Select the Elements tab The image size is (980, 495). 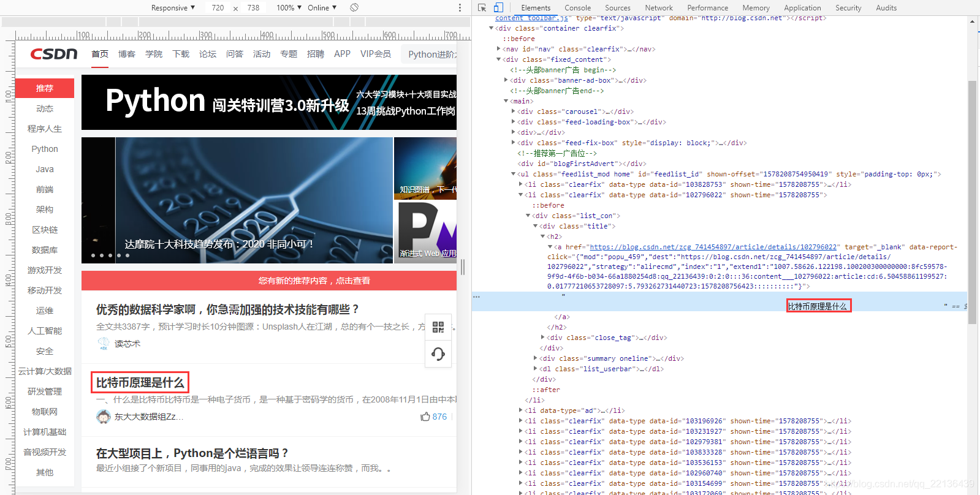(x=536, y=7)
